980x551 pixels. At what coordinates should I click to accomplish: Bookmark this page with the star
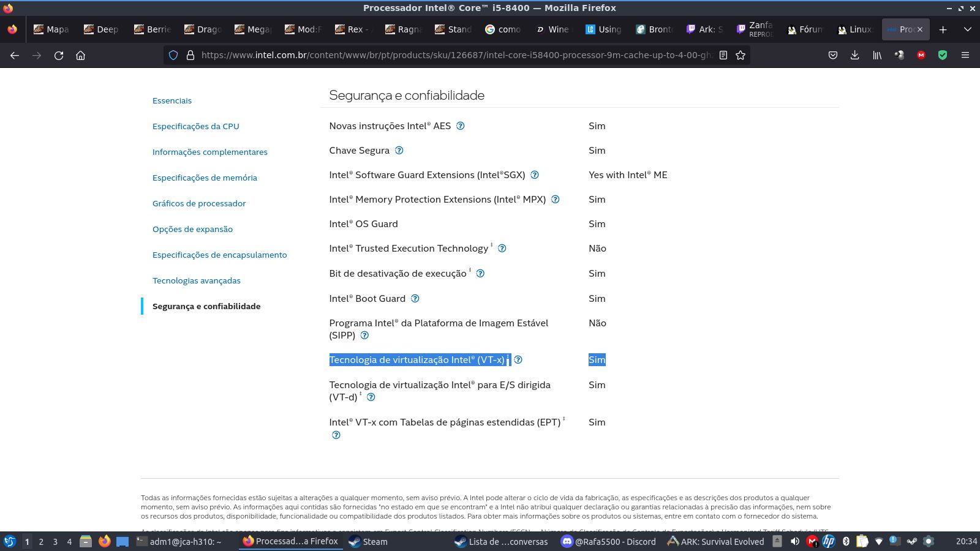tap(741, 55)
